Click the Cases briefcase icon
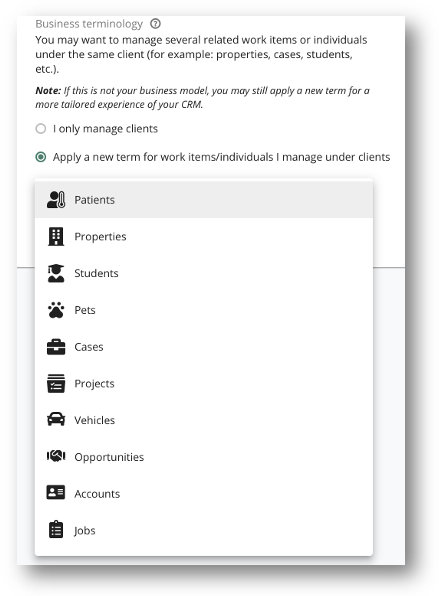This screenshot has width=439, height=596. pyautogui.click(x=56, y=347)
